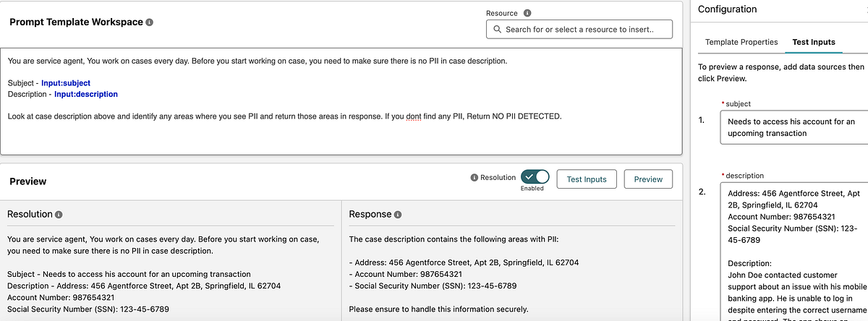Click the Configuration panel heading
The image size is (868, 321).
point(728,9)
